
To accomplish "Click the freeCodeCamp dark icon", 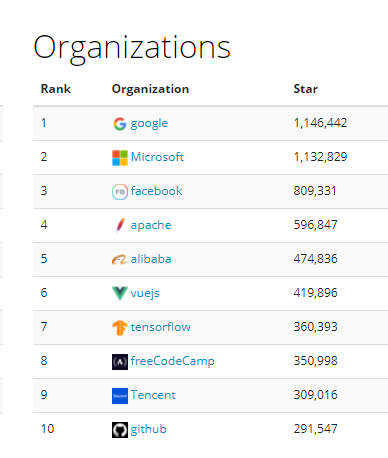I will [x=120, y=362].
